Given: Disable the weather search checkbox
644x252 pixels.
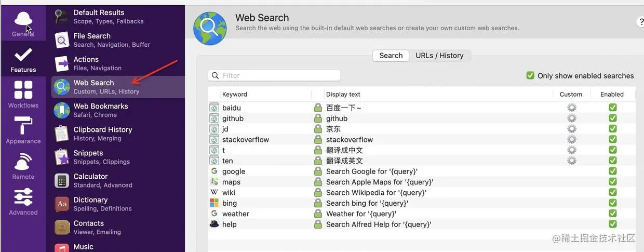Looking at the screenshot, I should click(613, 214).
